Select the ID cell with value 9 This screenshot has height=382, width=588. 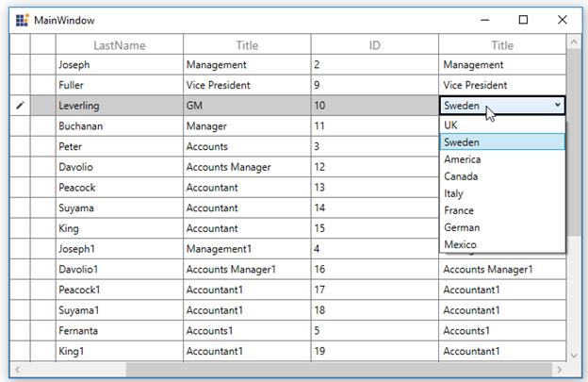tap(375, 85)
